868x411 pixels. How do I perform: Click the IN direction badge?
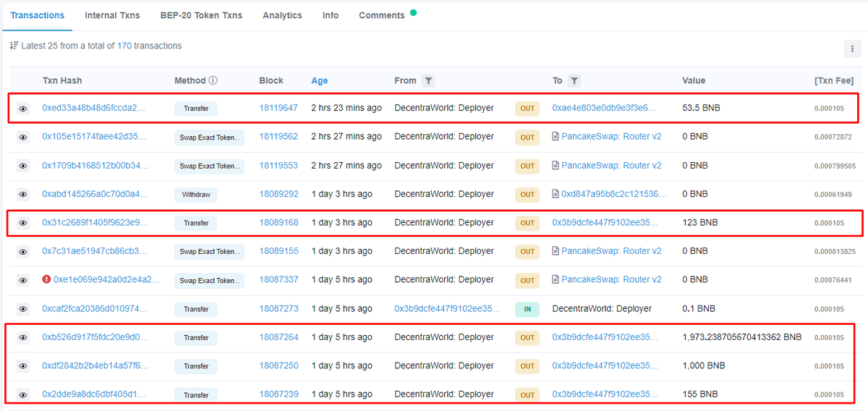(x=527, y=310)
